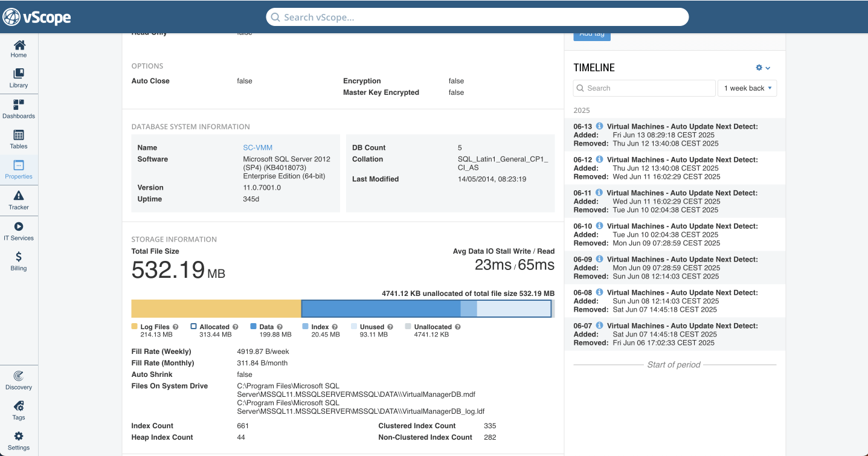
Task: Select the Properties sidebar item
Action: 19,170
